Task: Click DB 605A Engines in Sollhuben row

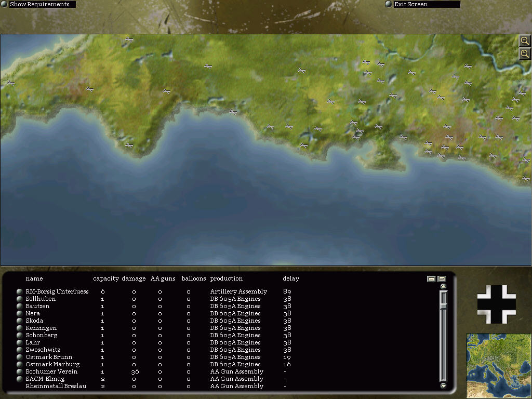Action: coord(235,299)
